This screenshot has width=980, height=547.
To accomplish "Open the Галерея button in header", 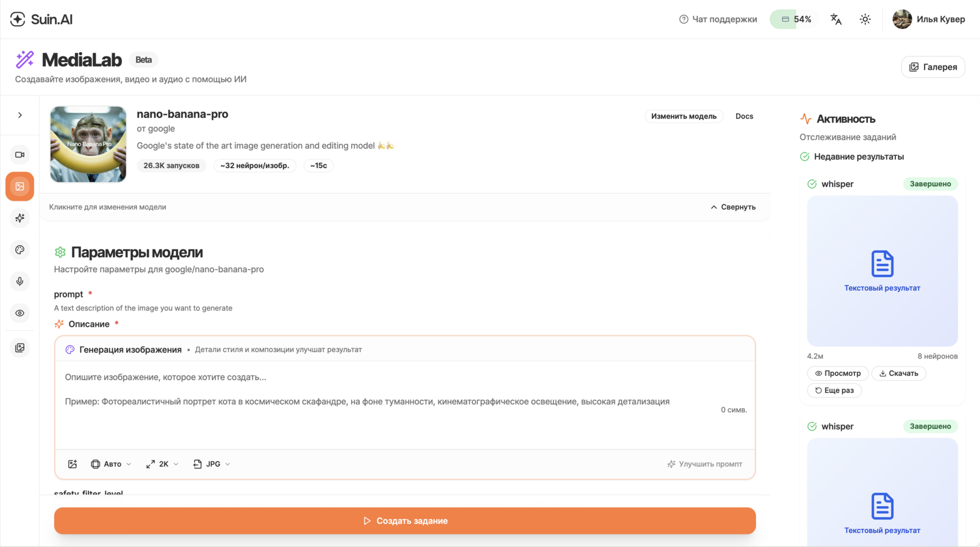I will [933, 67].
